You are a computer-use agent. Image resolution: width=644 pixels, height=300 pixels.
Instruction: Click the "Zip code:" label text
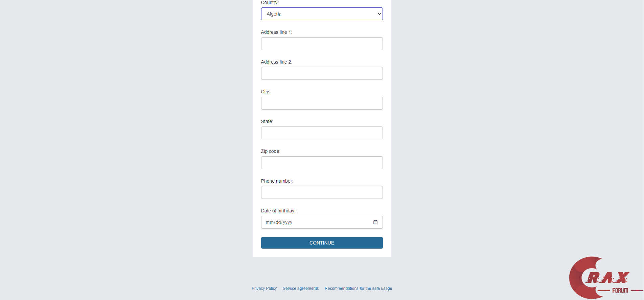[270, 152]
